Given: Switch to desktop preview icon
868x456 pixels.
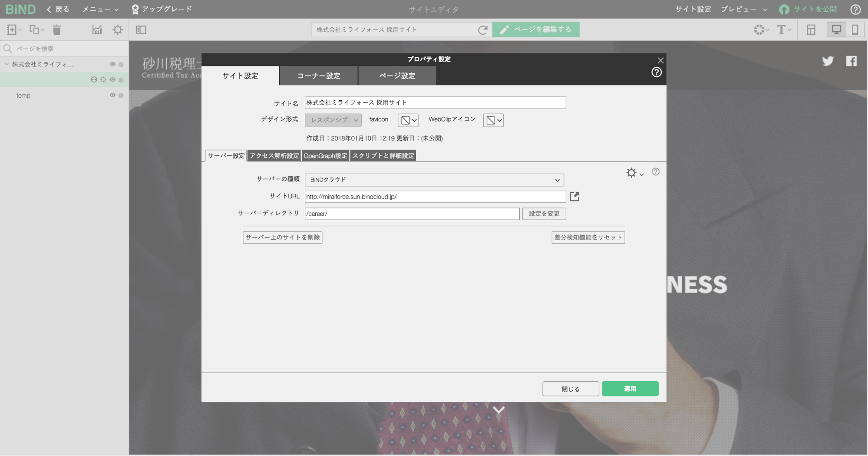Looking at the screenshot, I should (x=836, y=30).
